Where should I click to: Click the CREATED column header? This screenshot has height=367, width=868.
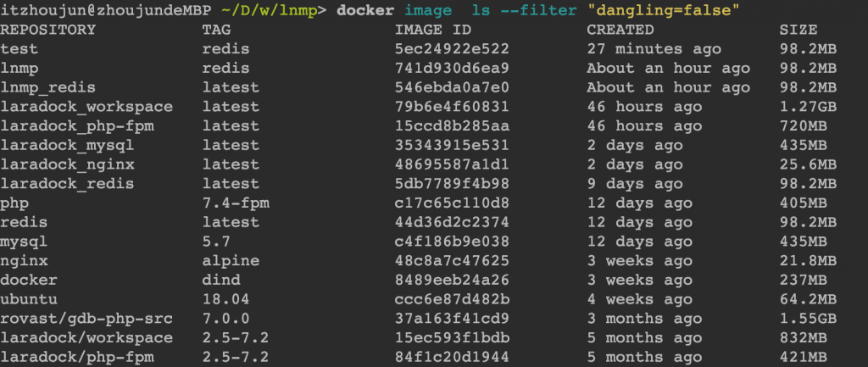coord(620,30)
